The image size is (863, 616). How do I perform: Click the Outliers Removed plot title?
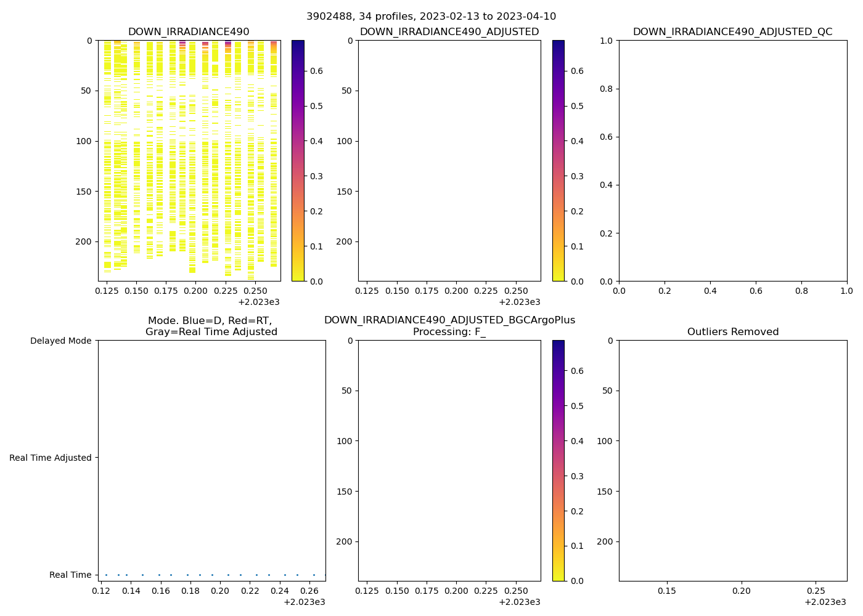point(732,332)
